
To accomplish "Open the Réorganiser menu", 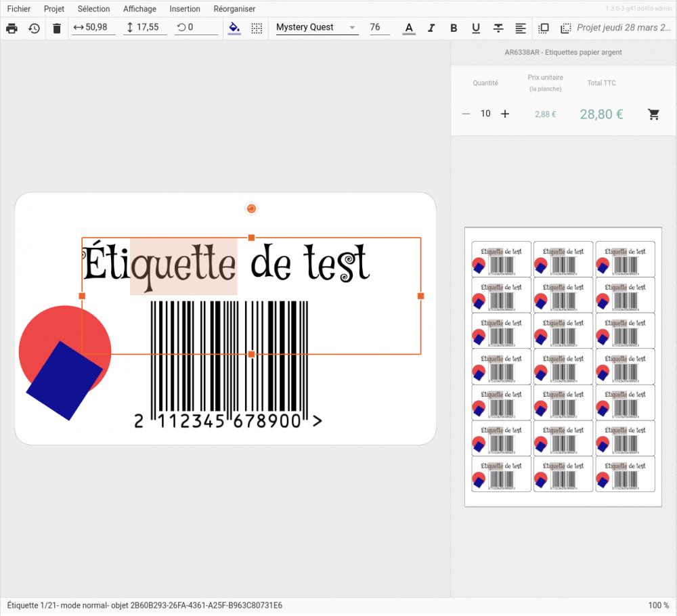I will [234, 9].
